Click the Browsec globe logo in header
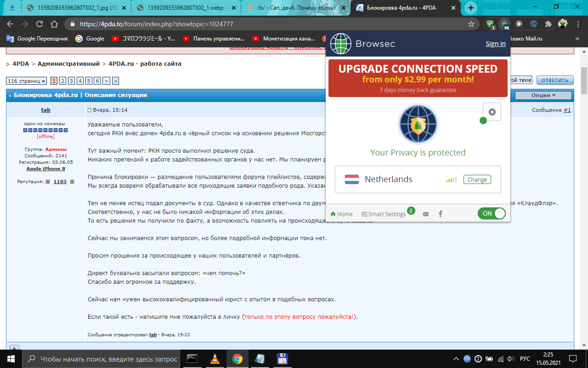 pyautogui.click(x=340, y=44)
